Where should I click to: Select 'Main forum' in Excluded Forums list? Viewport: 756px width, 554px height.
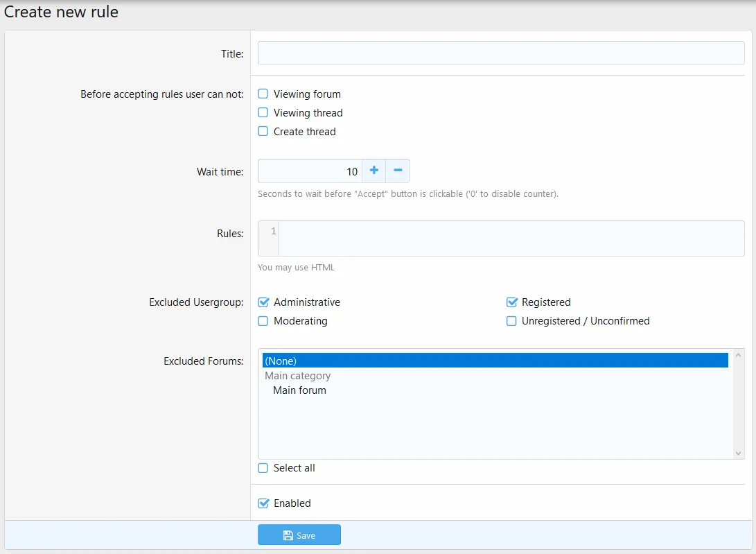coord(299,390)
